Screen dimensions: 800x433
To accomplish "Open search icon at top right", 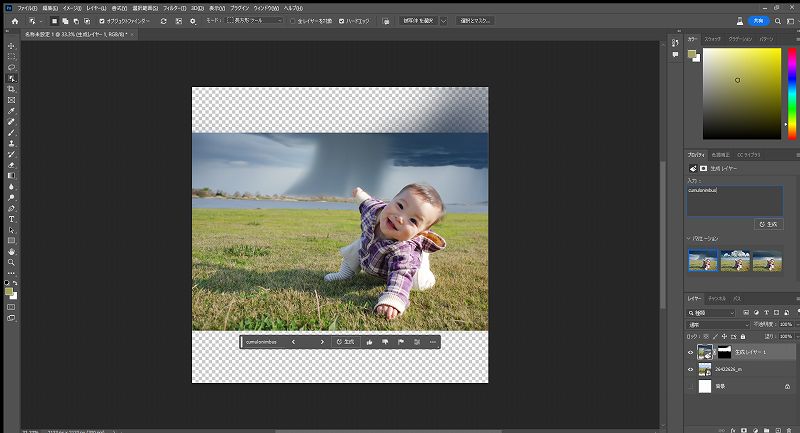I will pyautogui.click(x=778, y=21).
